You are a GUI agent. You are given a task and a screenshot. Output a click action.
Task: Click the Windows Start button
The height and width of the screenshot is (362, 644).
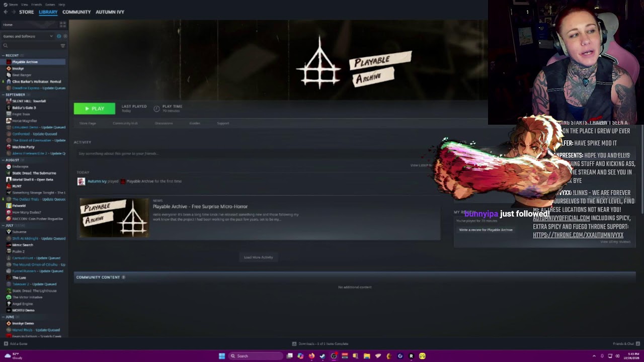click(222, 356)
